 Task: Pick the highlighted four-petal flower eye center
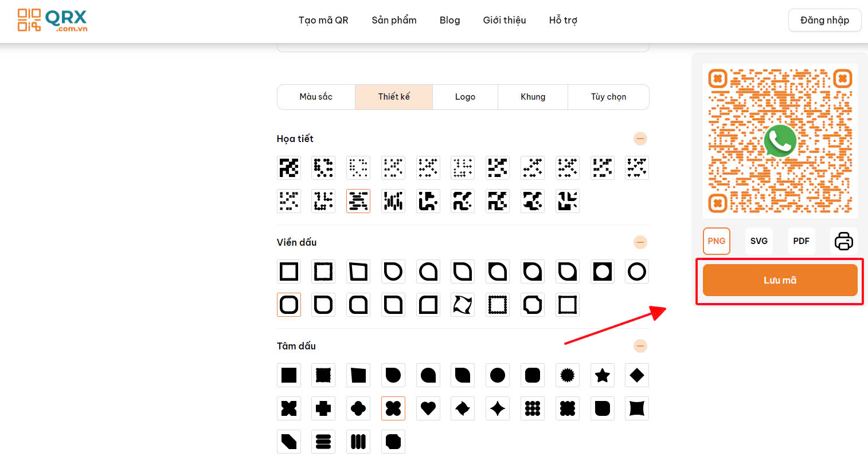click(x=393, y=408)
